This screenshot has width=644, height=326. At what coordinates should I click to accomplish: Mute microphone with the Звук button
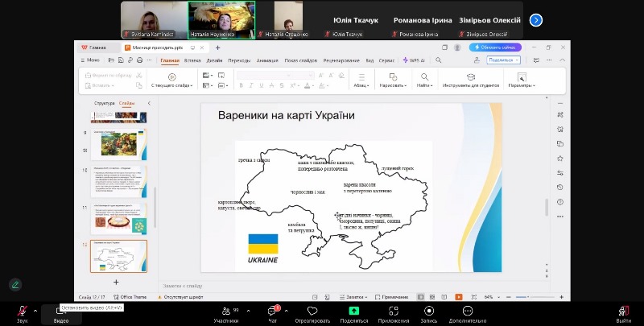pyautogui.click(x=22, y=312)
